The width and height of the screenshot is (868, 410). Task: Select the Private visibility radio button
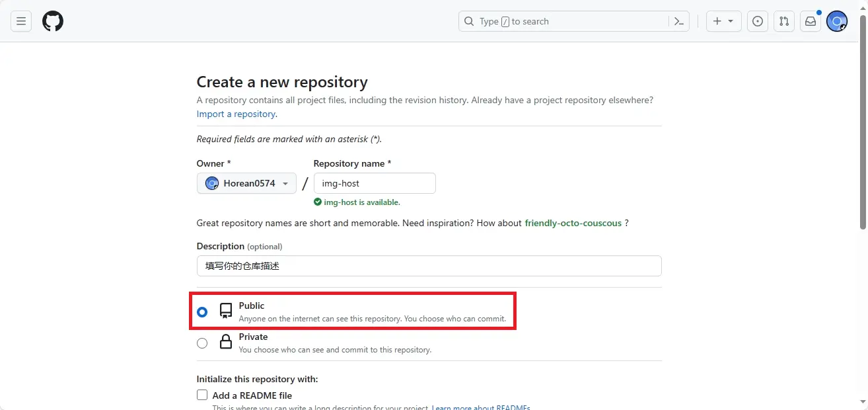click(x=202, y=343)
